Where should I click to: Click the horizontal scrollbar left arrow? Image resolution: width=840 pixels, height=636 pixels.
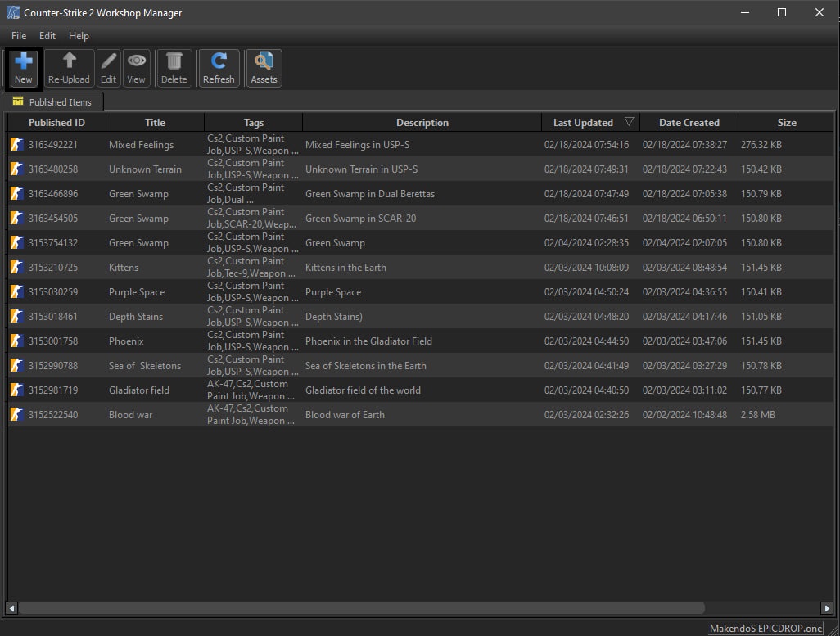pyautogui.click(x=11, y=608)
